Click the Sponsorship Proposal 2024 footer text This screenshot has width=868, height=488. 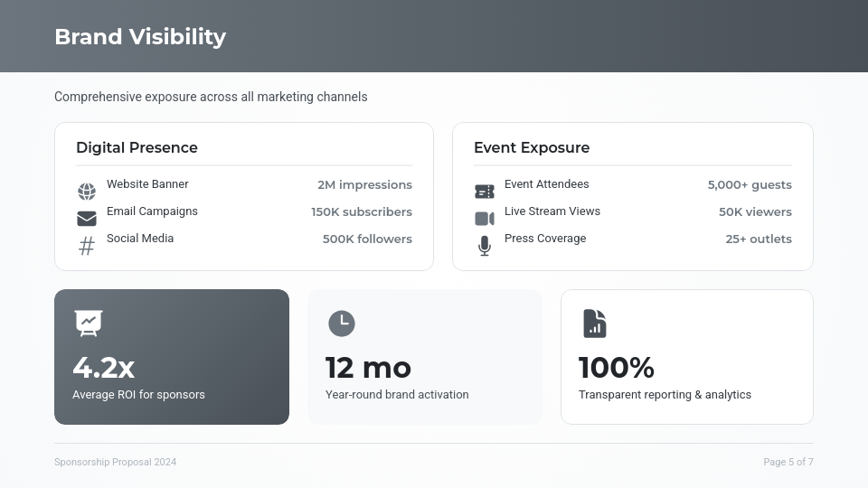(x=115, y=462)
